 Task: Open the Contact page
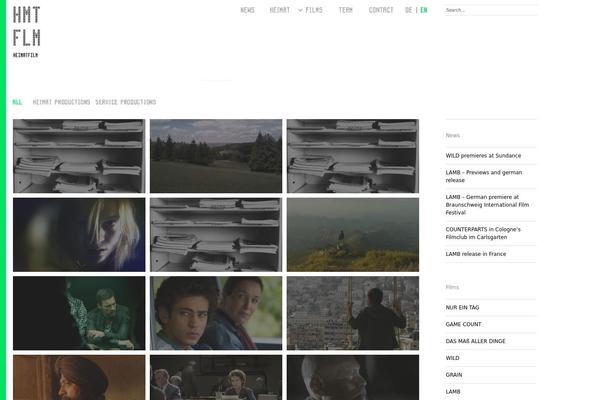(381, 10)
